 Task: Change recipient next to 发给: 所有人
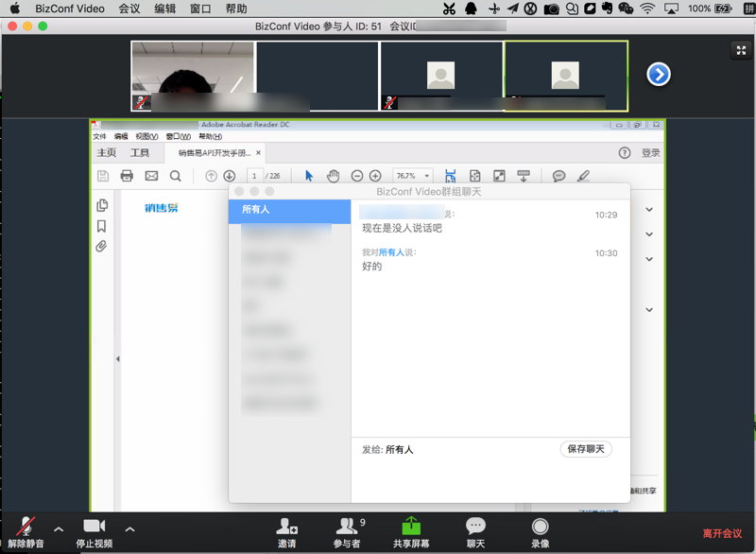point(399,449)
